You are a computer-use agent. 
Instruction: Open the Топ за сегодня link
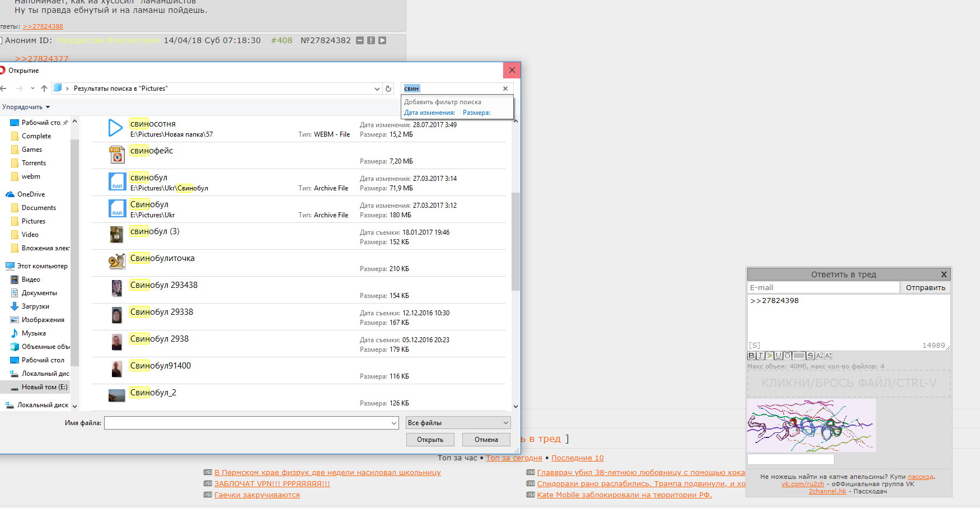(x=514, y=458)
